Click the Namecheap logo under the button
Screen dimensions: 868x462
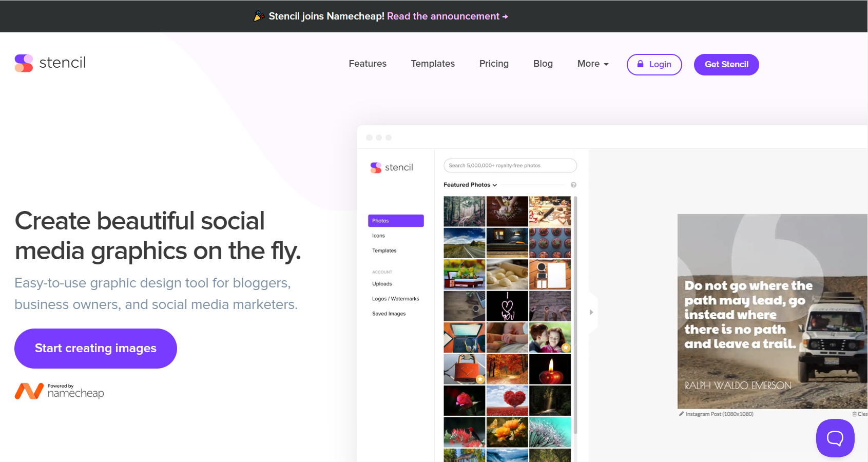60,391
